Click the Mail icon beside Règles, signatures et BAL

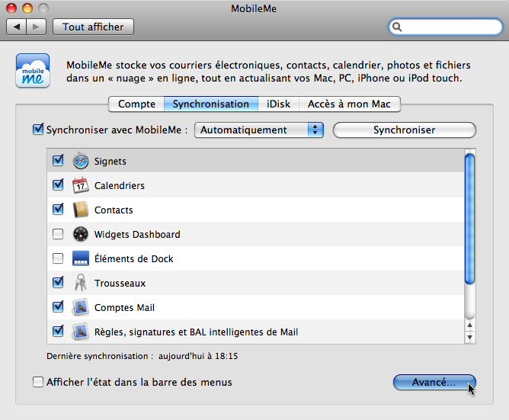pyautogui.click(x=81, y=332)
